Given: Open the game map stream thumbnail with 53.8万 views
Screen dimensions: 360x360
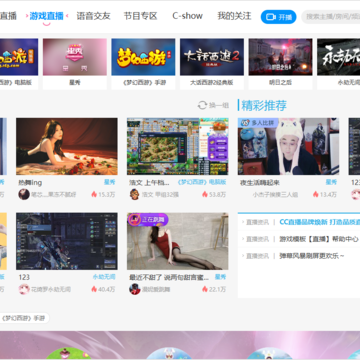Looking at the screenshot, I should click(177, 146).
